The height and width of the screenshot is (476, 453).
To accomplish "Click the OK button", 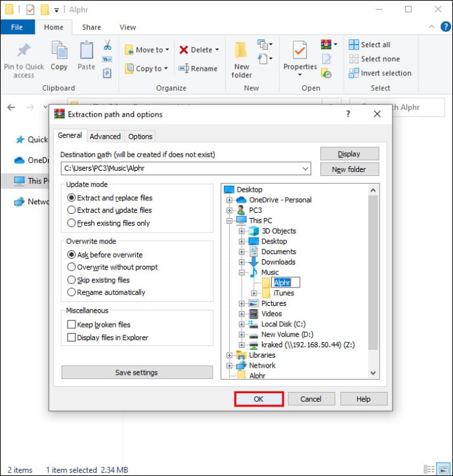I will tap(259, 399).
